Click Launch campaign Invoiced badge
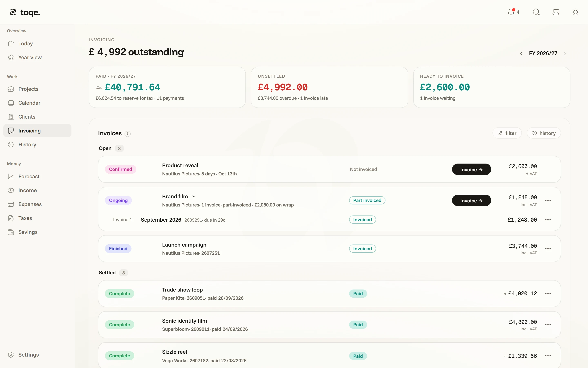The width and height of the screenshot is (588, 368). click(x=362, y=248)
